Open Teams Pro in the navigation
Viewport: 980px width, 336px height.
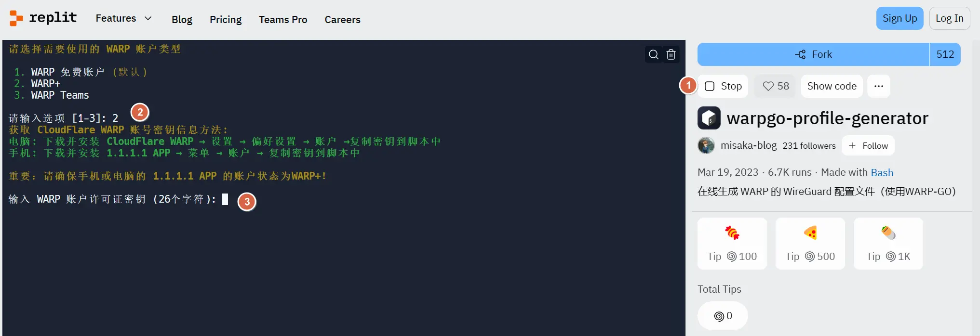(x=283, y=19)
